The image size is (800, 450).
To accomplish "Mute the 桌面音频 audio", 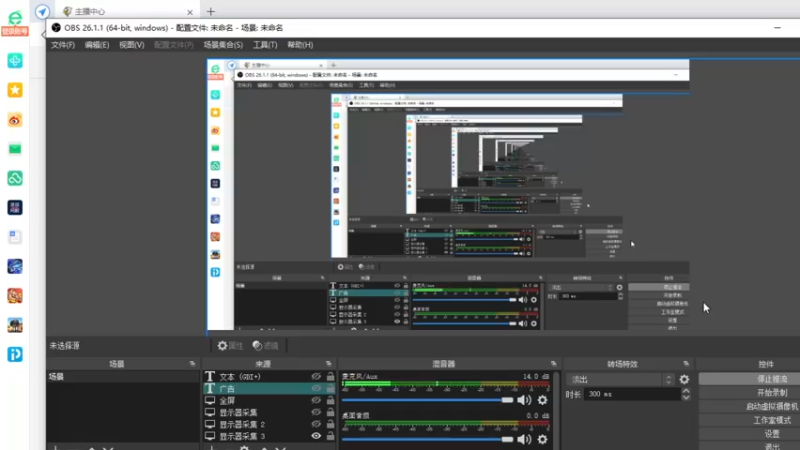I will 524,439.
